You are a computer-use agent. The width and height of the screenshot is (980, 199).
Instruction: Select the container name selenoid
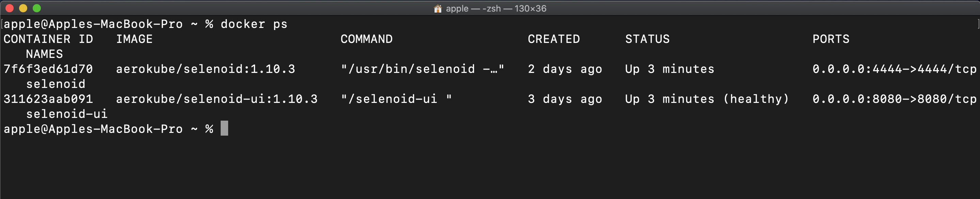(x=56, y=84)
